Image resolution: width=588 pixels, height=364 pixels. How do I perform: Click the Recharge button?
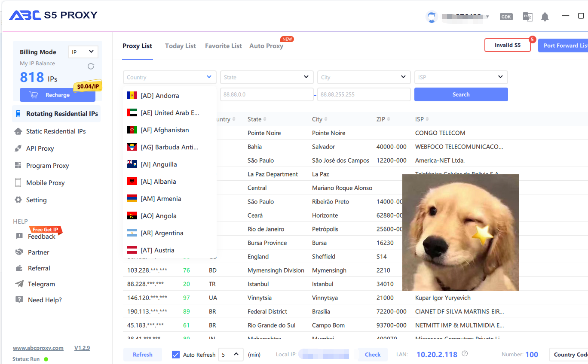click(58, 95)
